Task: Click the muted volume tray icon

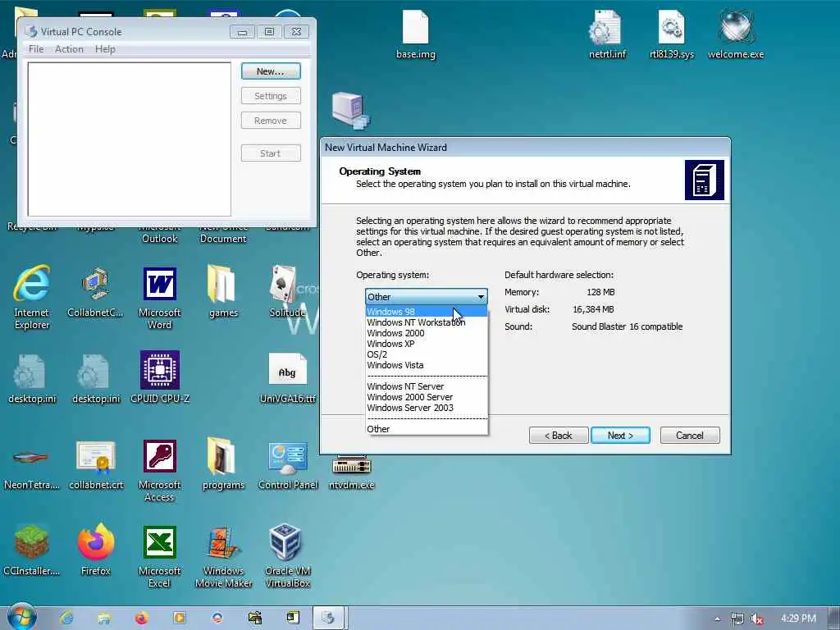Action: (756, 619)
